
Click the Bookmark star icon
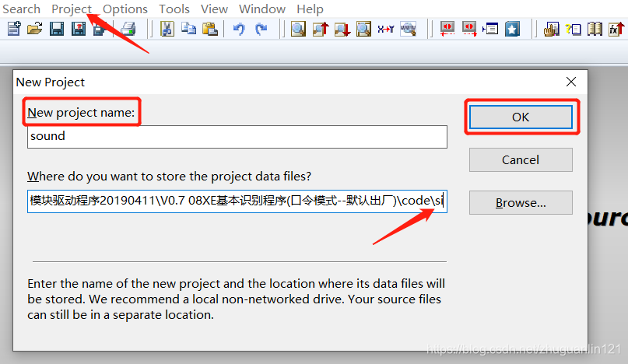point(512,29)
